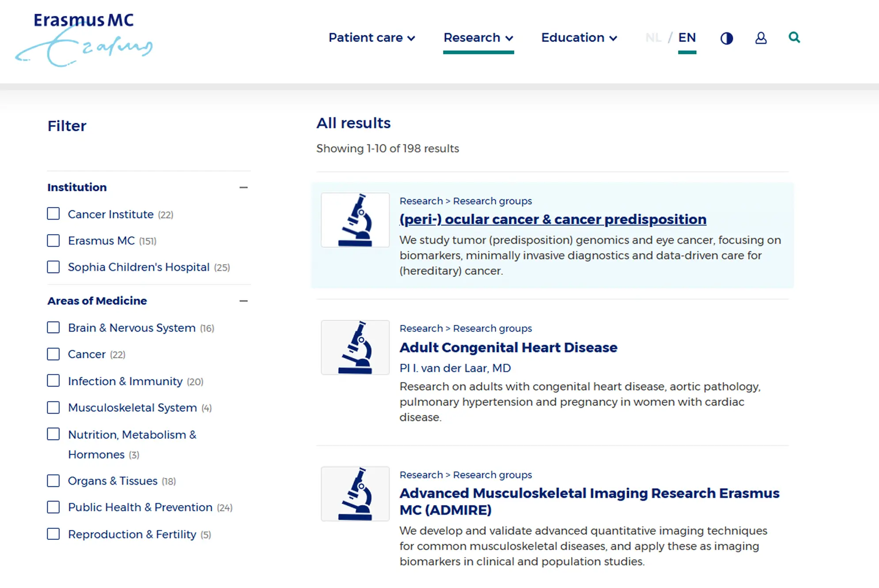Switch language to NL
The width and height of the screenshot is (879, 588).
pyautogui.click(x=653, y=38)
